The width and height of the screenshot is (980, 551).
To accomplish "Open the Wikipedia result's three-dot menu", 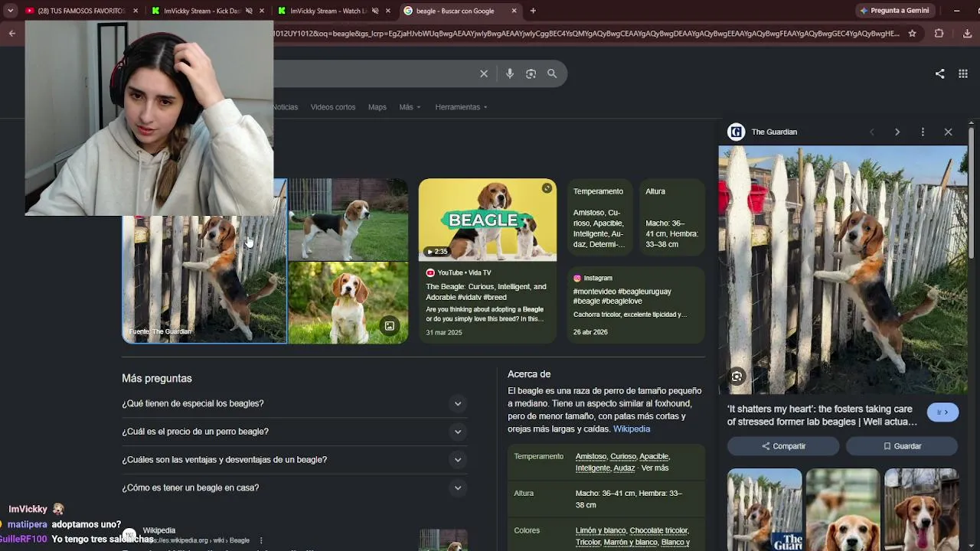I will (261, 540).
